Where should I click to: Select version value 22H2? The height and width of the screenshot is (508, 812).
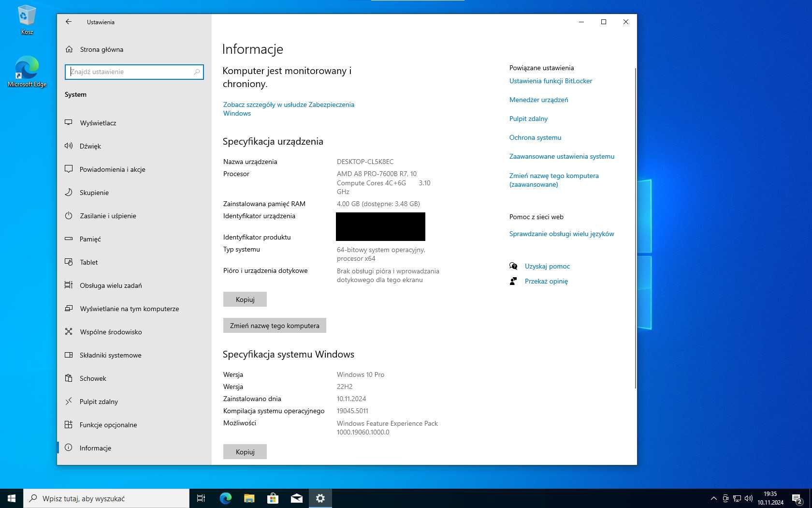point(345,387)
